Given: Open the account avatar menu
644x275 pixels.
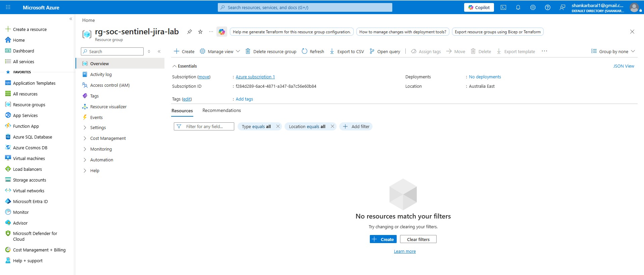Looking at the screenshot, I should (634, 7).
